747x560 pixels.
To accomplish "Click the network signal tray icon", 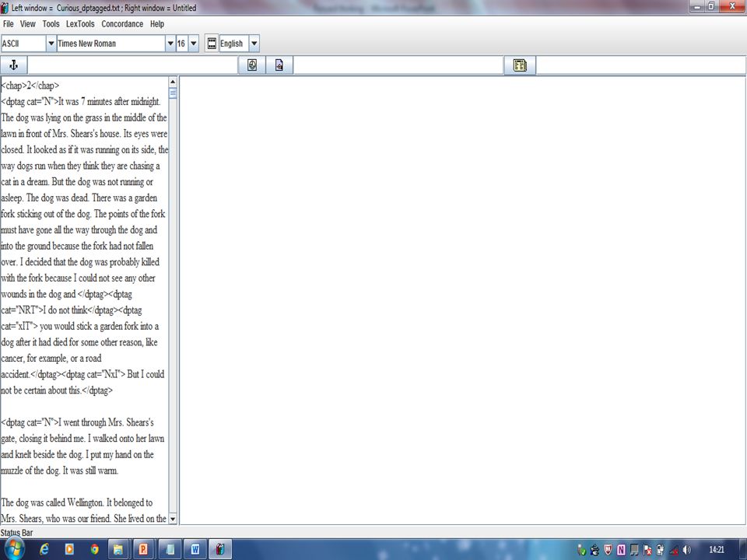I will pyautogui.click(x=674, y=550).
